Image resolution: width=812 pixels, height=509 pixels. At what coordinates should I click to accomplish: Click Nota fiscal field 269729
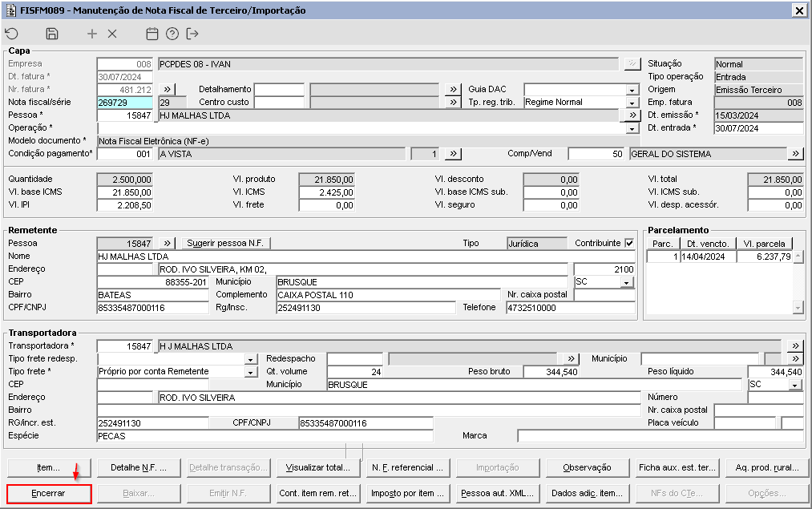(125, 103)
